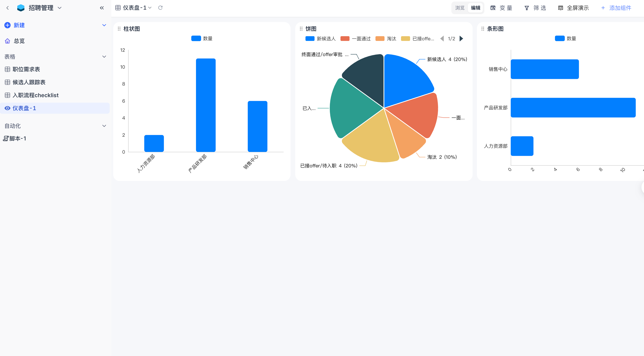
Task: Click the blue plus icon next to 新建
Action: 7,25
